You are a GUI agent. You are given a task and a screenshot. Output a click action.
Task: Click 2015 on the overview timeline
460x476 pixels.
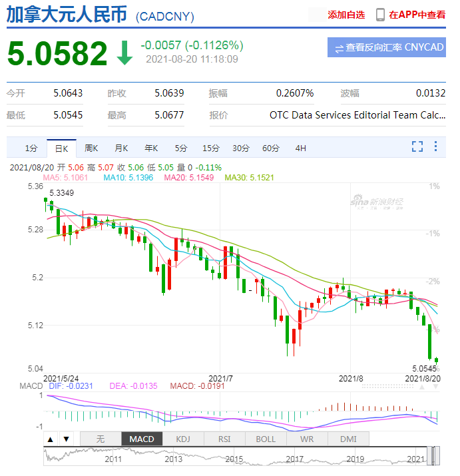click(234, 459)
